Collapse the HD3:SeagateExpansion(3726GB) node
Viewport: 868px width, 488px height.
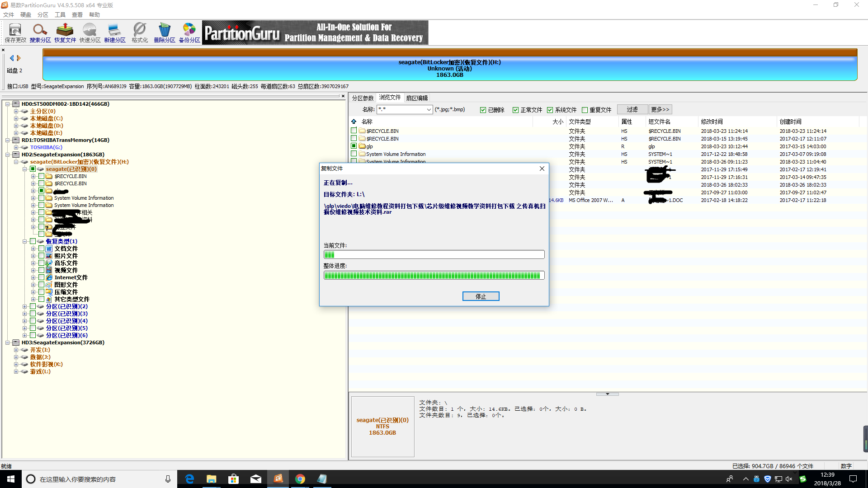click(x=8, y=343)
